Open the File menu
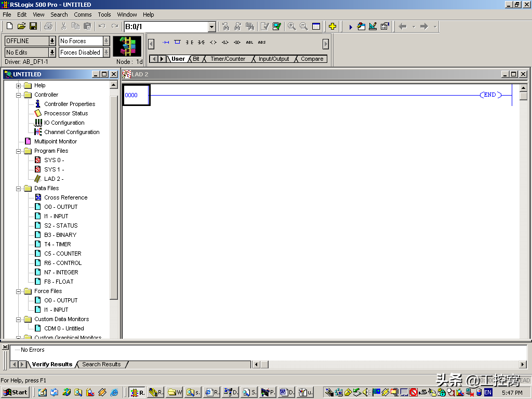Image resolution: width=532 pixels, height=399 pixels. [7, 15]
